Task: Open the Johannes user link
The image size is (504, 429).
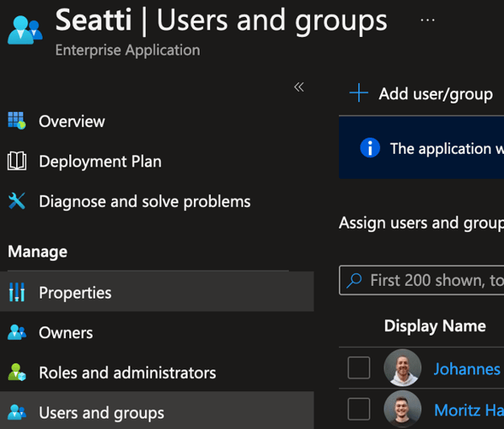Action: tap(467, 369)
